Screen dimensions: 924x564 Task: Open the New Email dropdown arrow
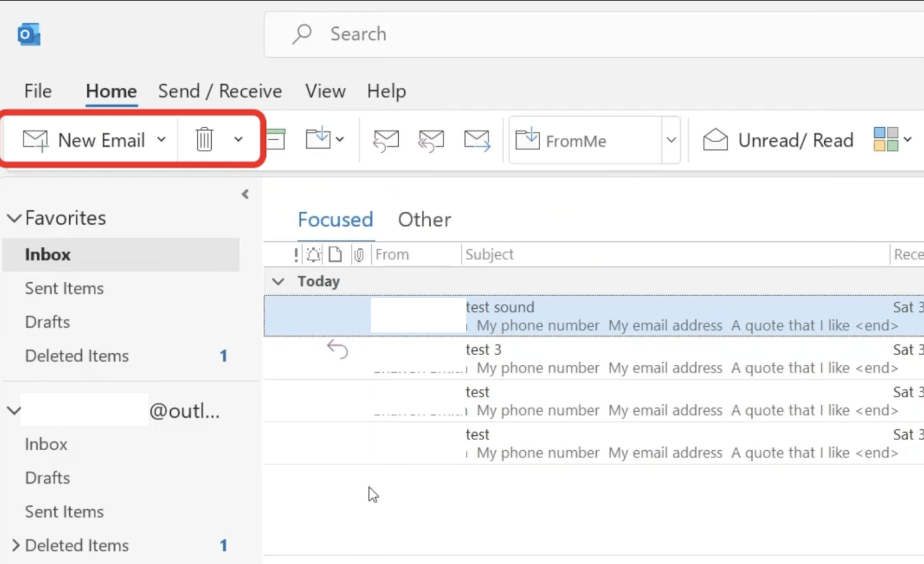click(x=161, y=140)
